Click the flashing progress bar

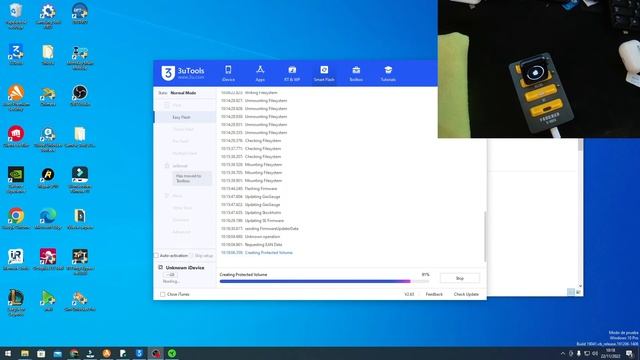(x=324, y=281)
